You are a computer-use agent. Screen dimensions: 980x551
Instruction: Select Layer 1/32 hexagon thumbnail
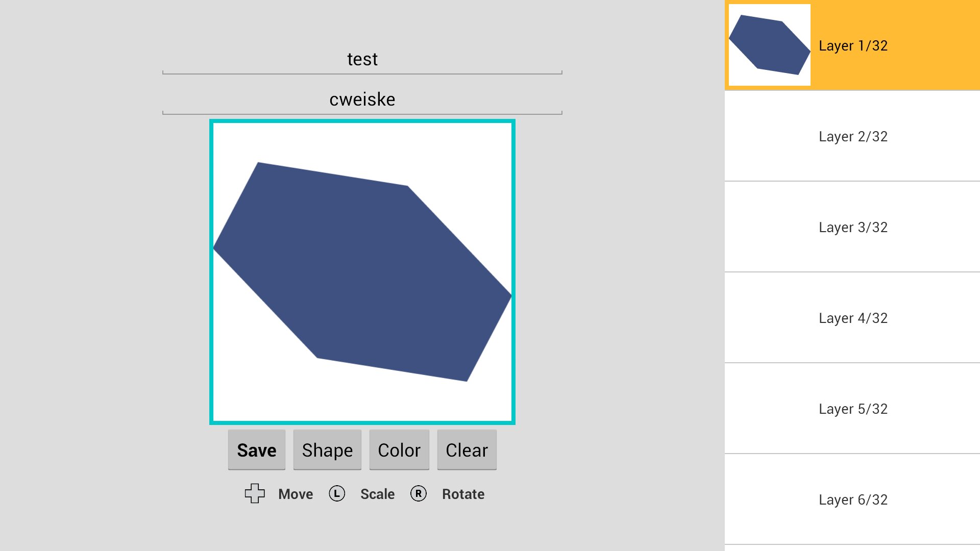coord(769,45)
